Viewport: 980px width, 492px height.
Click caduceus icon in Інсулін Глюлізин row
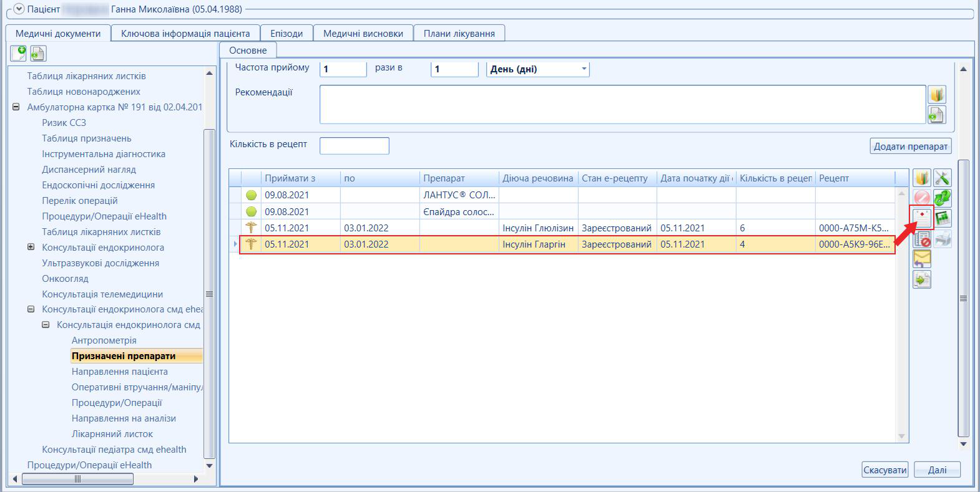pos(251,228)
